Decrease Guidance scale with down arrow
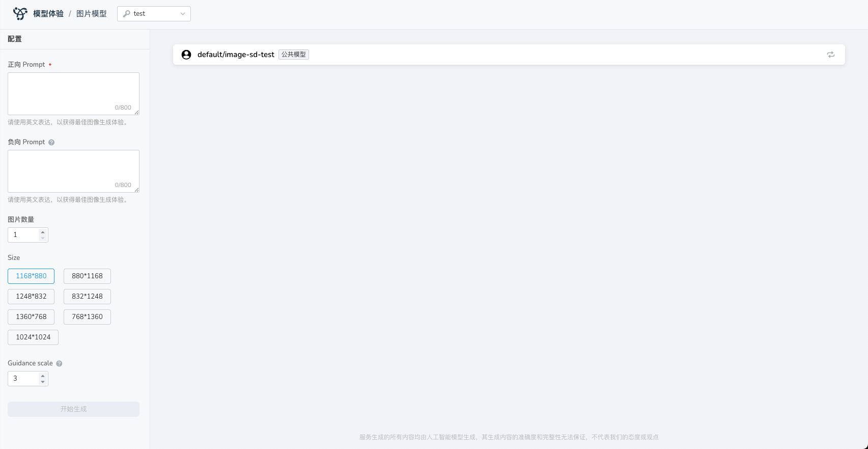 [43, 382]
